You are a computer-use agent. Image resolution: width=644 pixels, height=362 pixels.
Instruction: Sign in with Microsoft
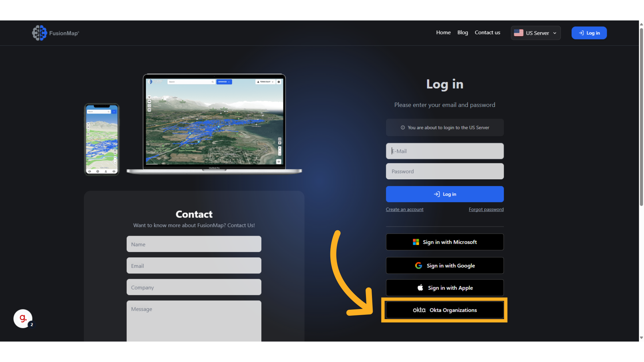click(x=445, y=242)
